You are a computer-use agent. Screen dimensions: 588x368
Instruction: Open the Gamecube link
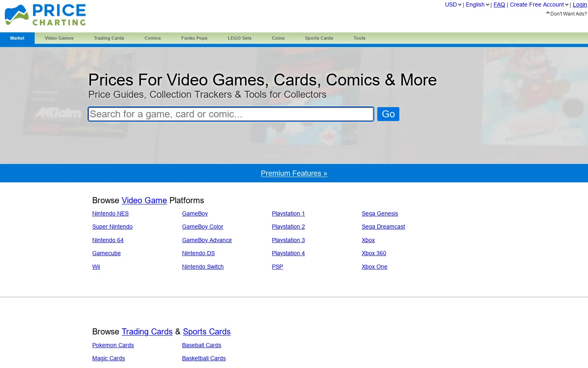(x=107, y=253)
